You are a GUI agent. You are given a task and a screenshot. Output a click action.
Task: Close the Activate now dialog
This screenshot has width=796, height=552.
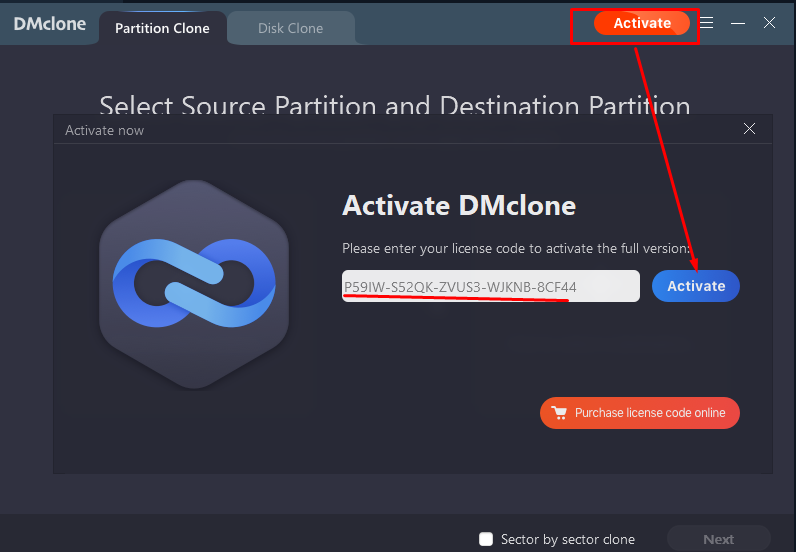(749, 129)
